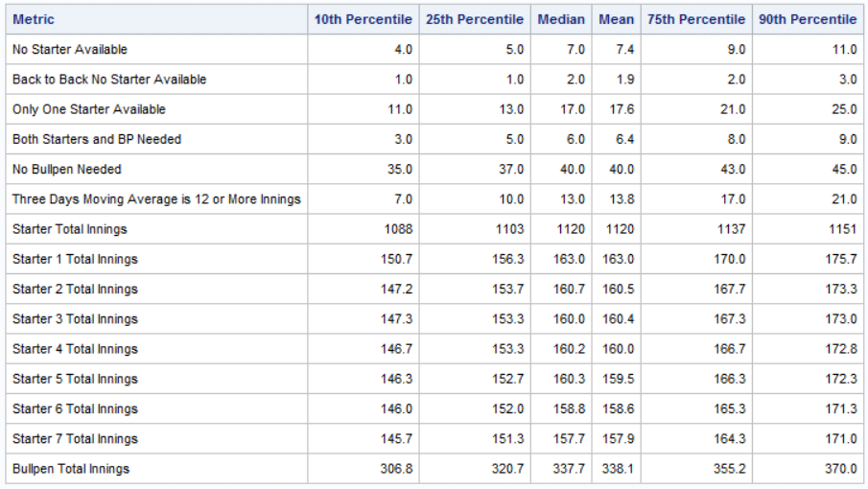Click Starter 4 Total Innings 90th percentile 172.8
This screenshot has height=489, width=868.
841,348
